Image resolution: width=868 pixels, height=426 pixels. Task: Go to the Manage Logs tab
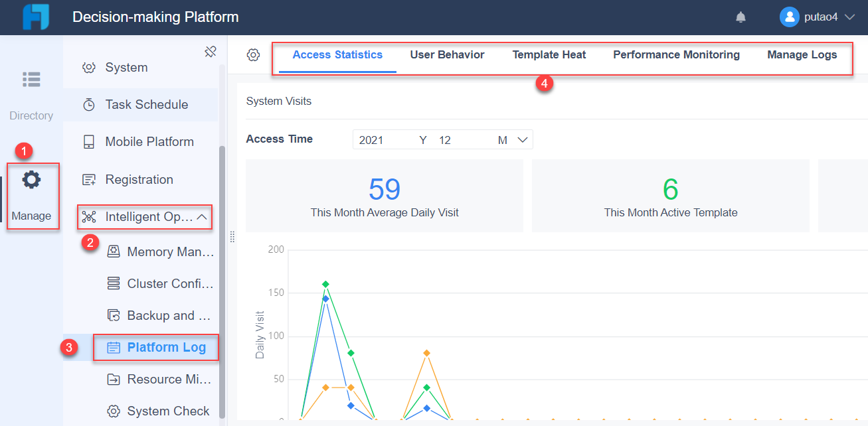tap(802, 55)
